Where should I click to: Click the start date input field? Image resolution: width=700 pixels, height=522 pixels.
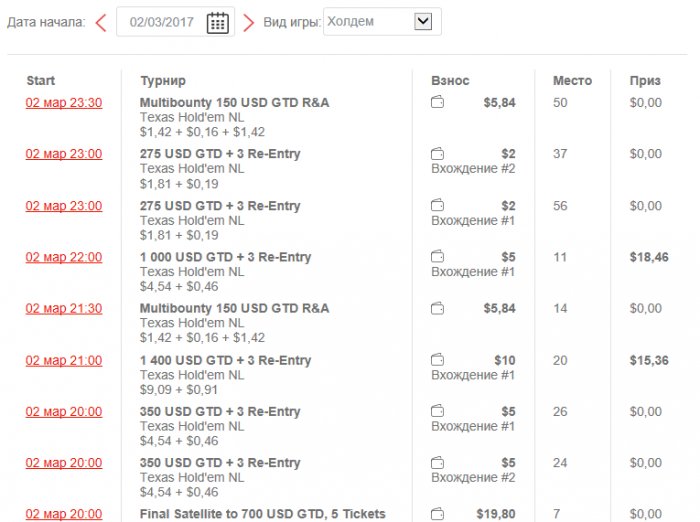pyautogui.click(x=160, y=22)
